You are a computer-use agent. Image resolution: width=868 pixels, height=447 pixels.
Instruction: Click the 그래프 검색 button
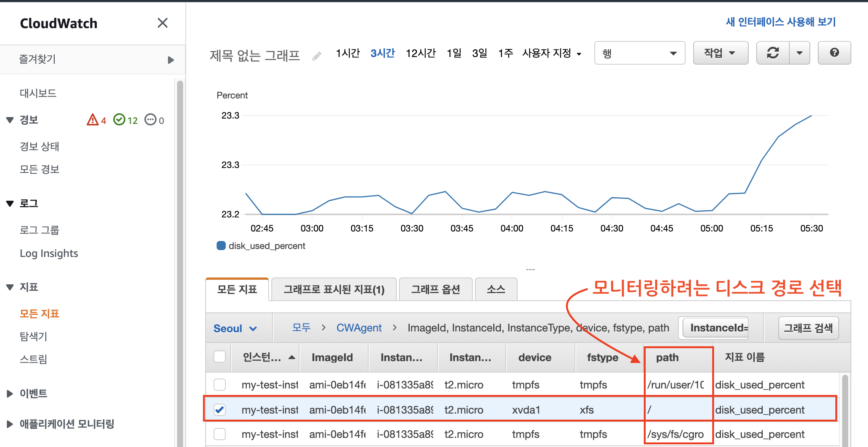point(808,328)
